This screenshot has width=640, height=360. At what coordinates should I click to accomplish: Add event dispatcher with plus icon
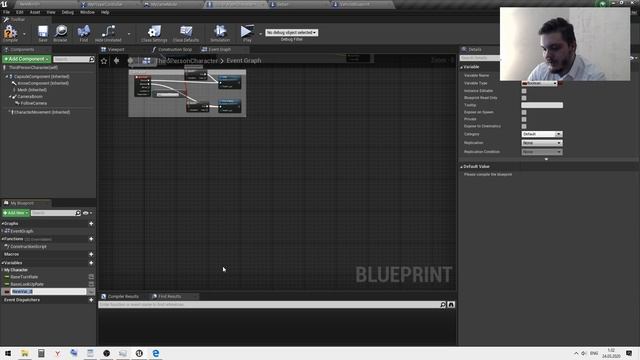point(91,300)
